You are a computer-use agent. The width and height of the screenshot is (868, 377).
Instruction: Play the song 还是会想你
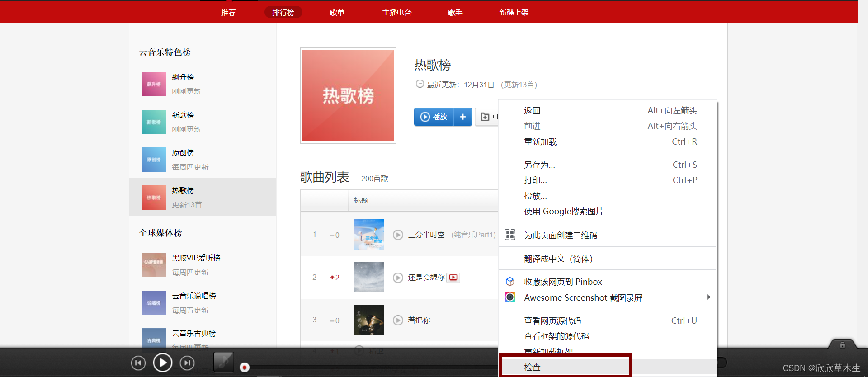pyautogui.click(x=398, y=278)
